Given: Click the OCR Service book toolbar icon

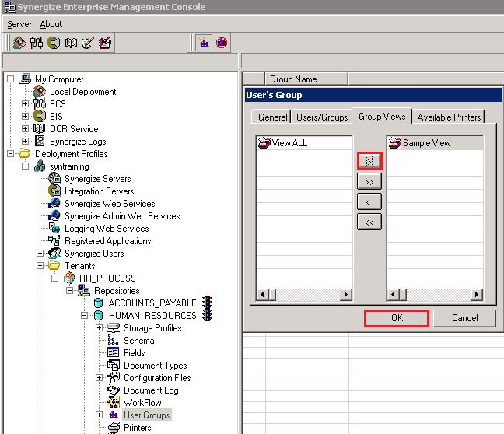Looking at the screenshot, I should 71,43.
